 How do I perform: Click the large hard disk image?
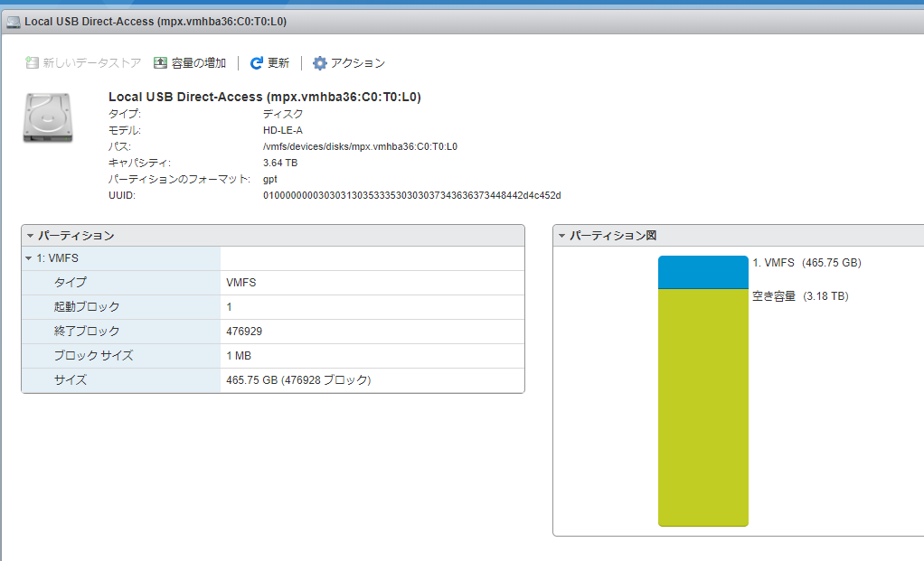point(48,117)
